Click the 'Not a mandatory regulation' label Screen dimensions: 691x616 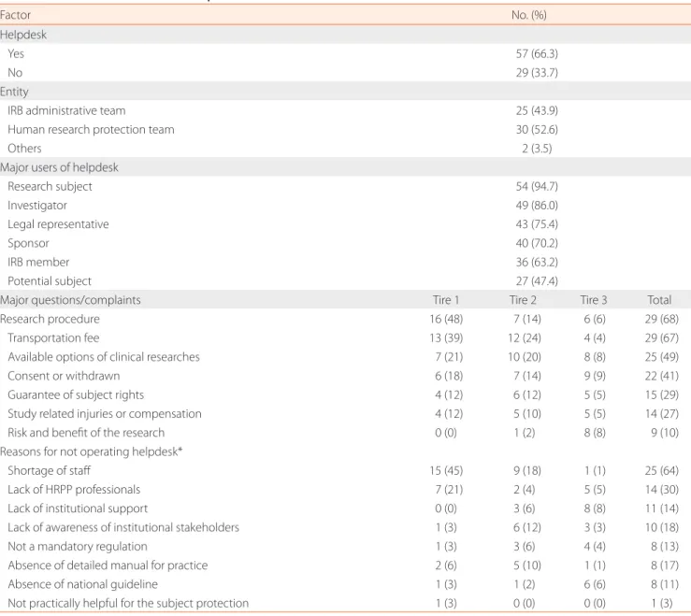click(78, 547)
